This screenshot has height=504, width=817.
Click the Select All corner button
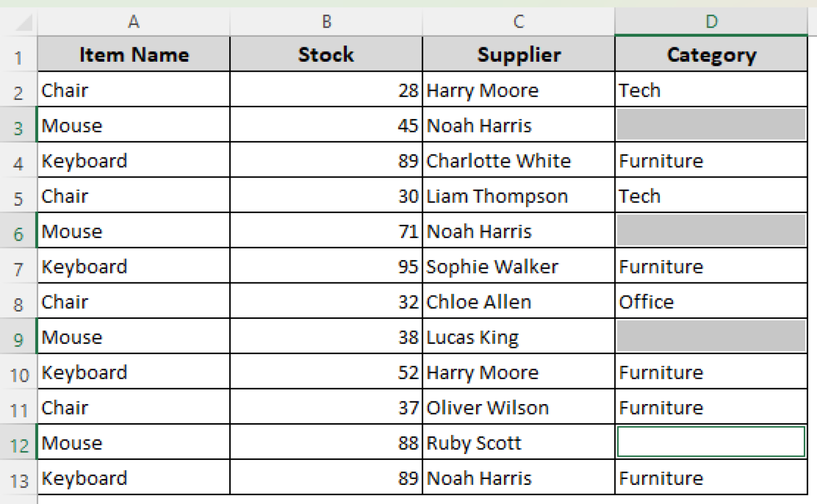click(x=19, y=22)
